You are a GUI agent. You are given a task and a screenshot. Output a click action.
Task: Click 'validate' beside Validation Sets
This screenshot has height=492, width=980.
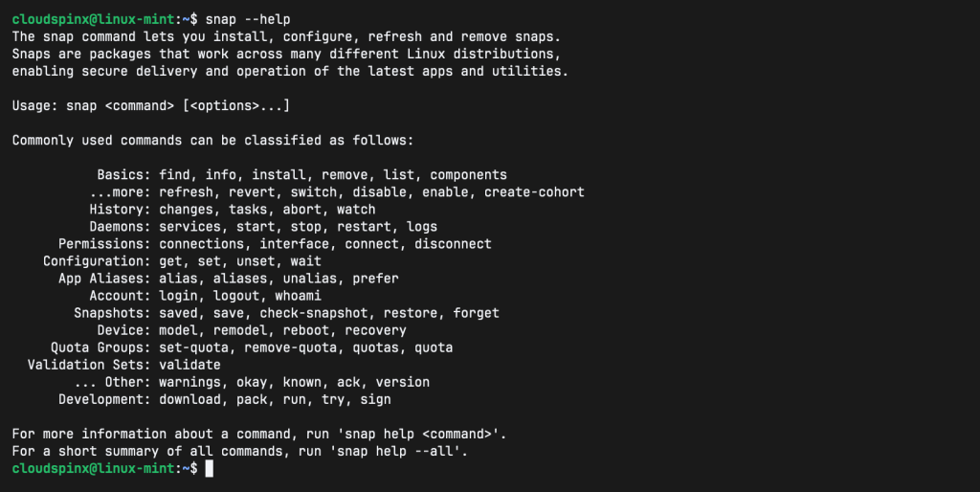(x=189, y=365)
